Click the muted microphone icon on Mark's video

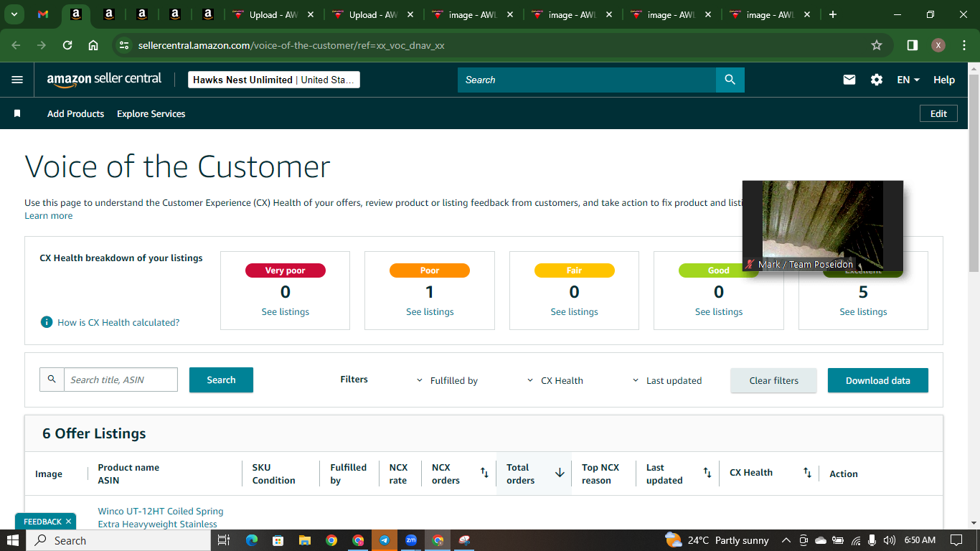coord(750,264)
